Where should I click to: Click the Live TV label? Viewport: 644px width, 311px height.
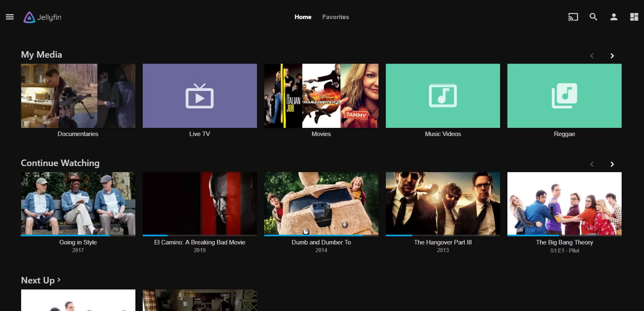pyautogui.click(x=200, y=134)
